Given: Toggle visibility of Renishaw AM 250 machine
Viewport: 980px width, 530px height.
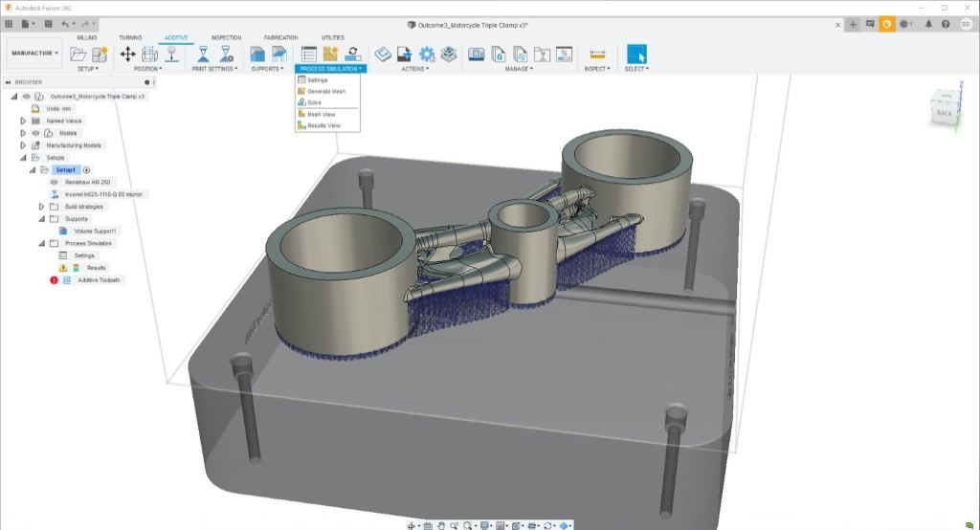Looking at the screenshot, I should tap(56, 182).
